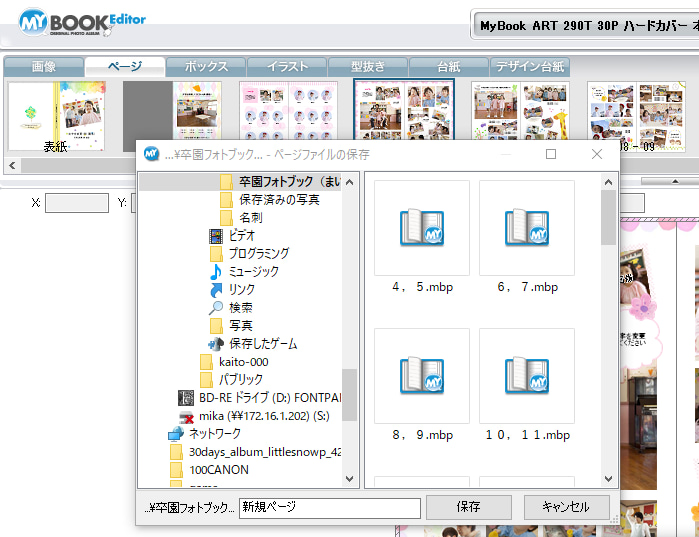Switch to the ページ tab
The height and width of the screenshot is (537, 699).
[125, 67]
